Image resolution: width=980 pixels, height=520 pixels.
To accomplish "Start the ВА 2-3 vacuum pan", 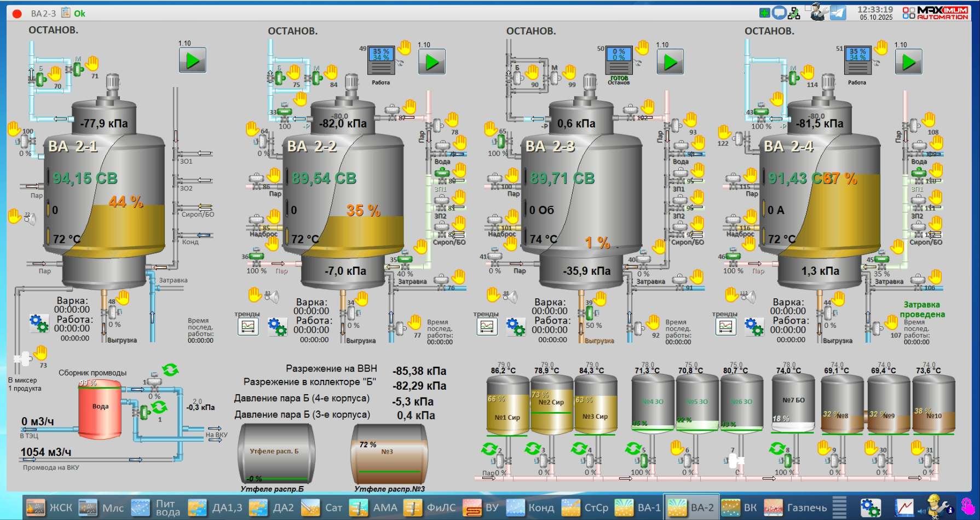I will (670, 62).
